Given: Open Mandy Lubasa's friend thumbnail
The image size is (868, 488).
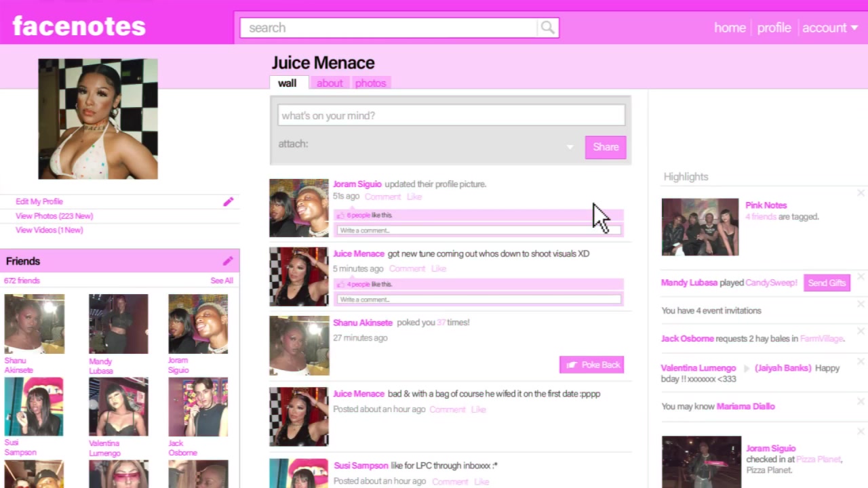Looking at the screenshot, I should tap(118, 324).
